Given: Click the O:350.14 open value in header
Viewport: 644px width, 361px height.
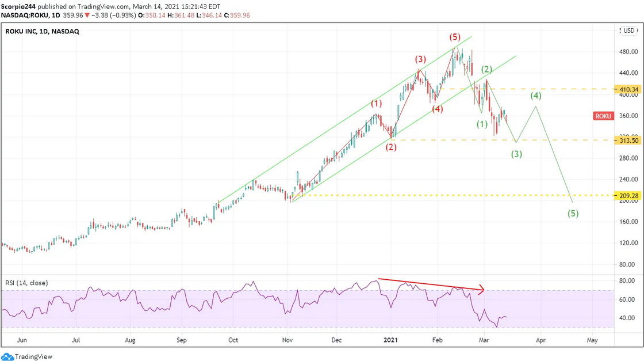Looking at the screenshot, I should pyautogui.click(x=151, y=15).
